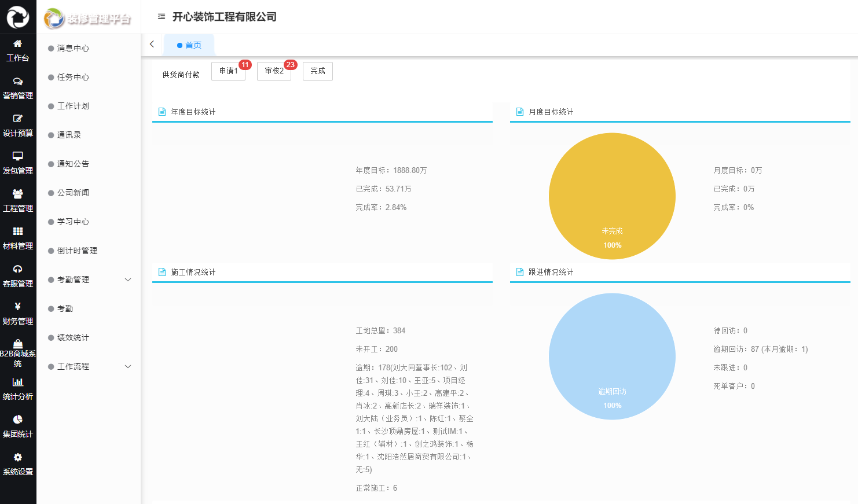Open the 营销管理 marketing management icon
The height and width of the screenshot is (504, 858).
click(x=18, y=87)
